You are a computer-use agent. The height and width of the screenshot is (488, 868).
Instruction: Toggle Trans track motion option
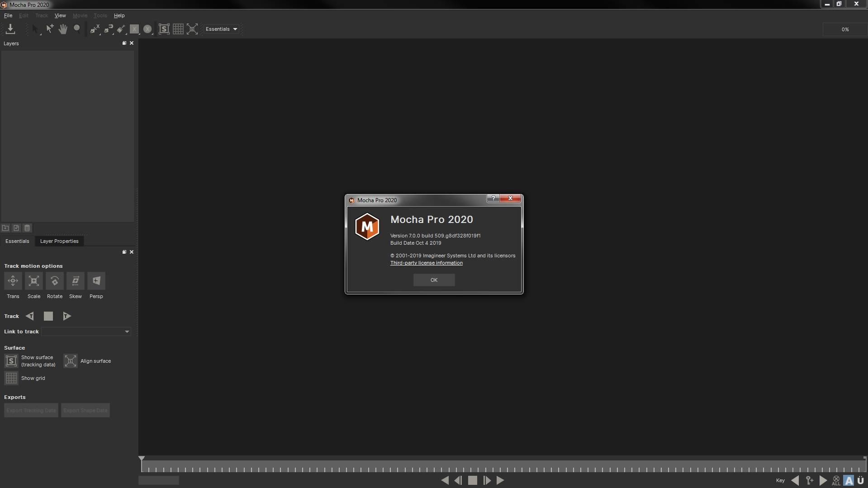[13, 281]
